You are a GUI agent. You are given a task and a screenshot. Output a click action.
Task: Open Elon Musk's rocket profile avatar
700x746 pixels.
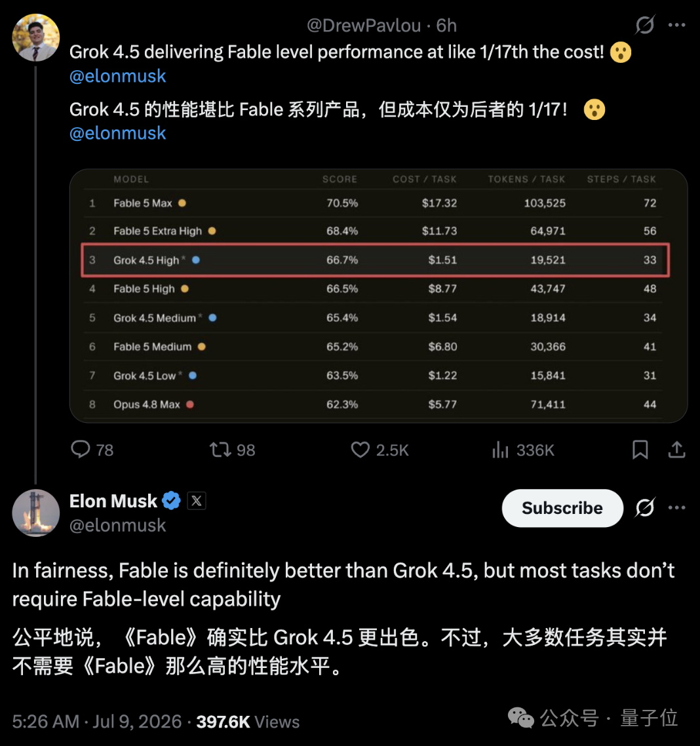[35, 513]
